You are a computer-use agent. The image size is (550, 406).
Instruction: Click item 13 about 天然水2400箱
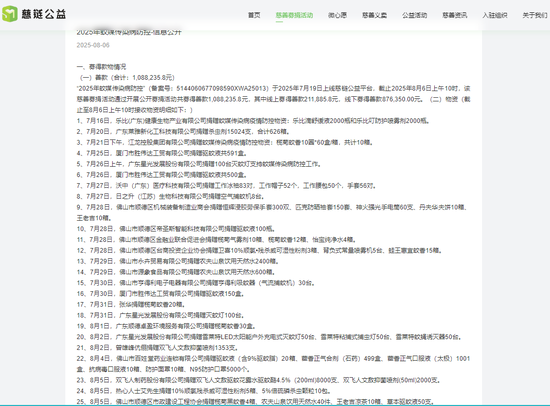(x=177, y=261)
